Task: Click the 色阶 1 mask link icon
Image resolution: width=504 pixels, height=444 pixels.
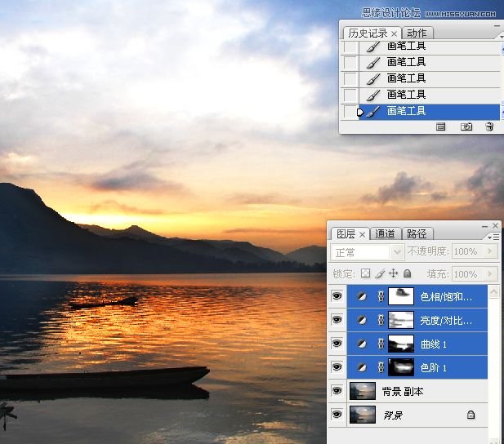Action: coord(381,367)
